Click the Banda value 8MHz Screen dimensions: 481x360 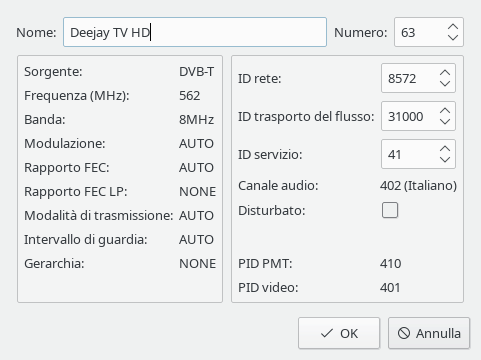(196, 120)
